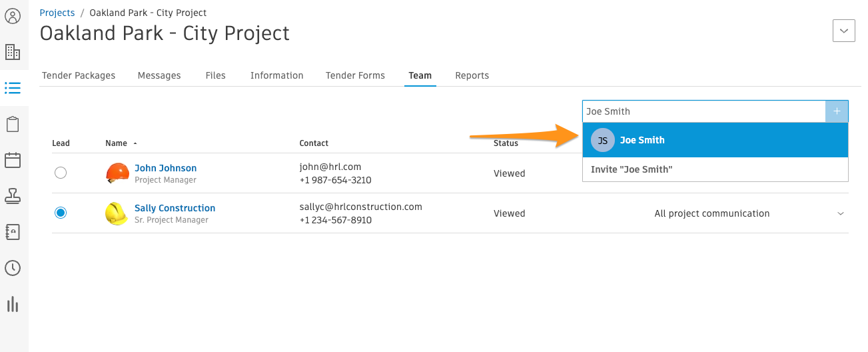
Task: Open the clock history icon in sidebar
Action: pos(13,268)
